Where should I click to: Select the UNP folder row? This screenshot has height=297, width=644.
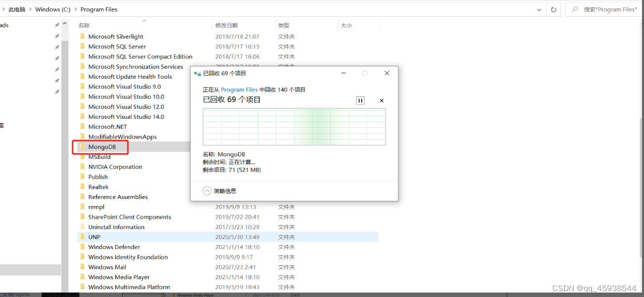tap(94, 237)
